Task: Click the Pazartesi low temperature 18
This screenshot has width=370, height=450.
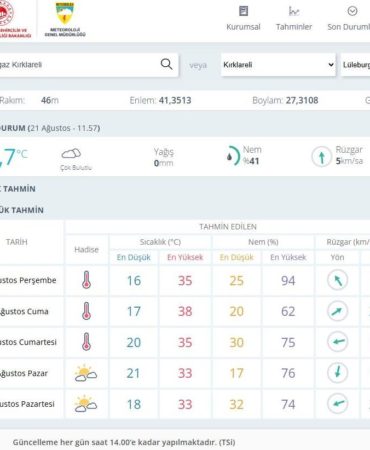Action: click(x=134, y=404)
